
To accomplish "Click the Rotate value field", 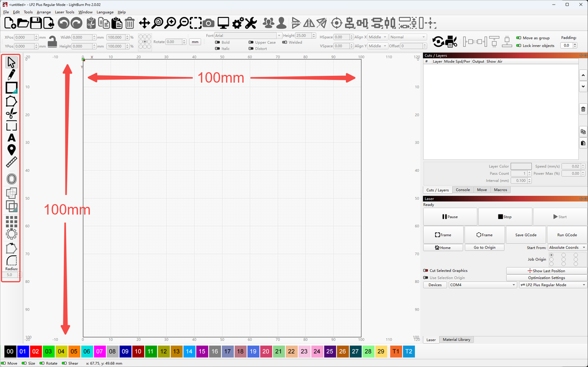I will (176, 42).
